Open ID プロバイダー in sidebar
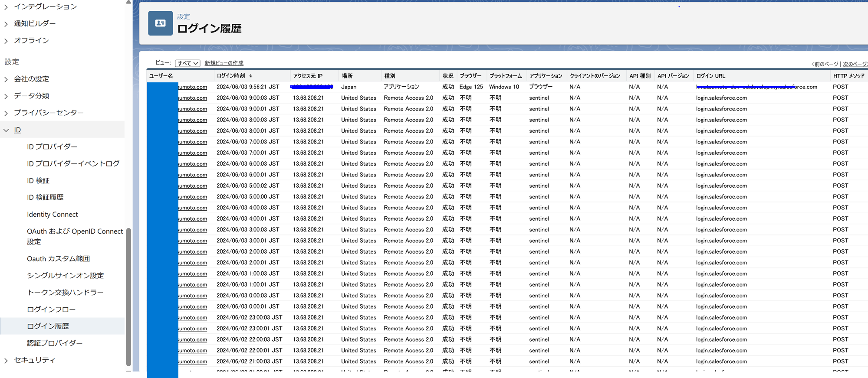This screenshot has height=378, width=868. [x=52, y=147]
